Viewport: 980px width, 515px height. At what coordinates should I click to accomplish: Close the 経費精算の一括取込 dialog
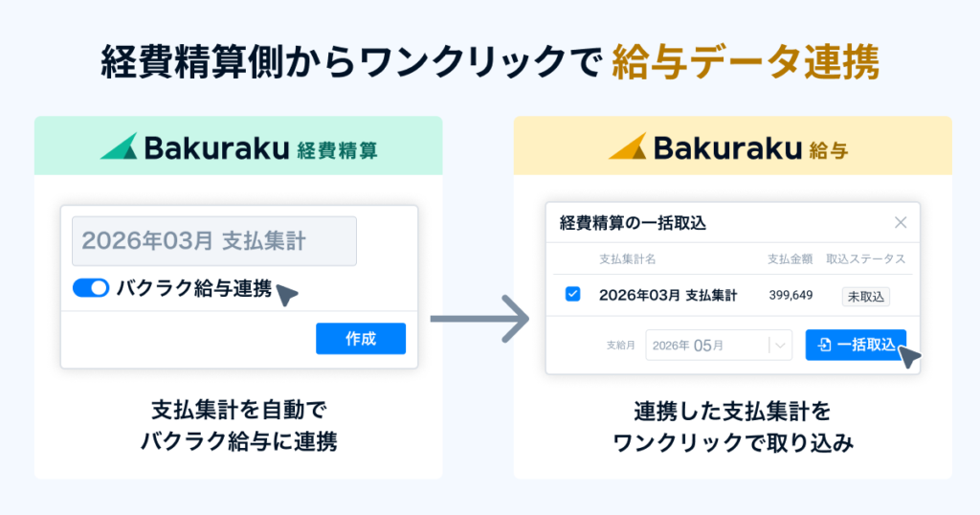click(900, 223)
